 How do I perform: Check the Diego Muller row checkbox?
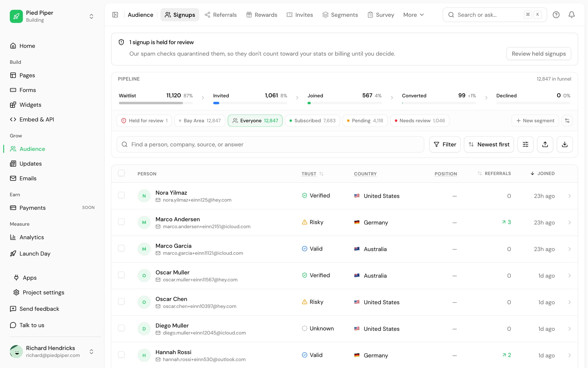point(121,328)
